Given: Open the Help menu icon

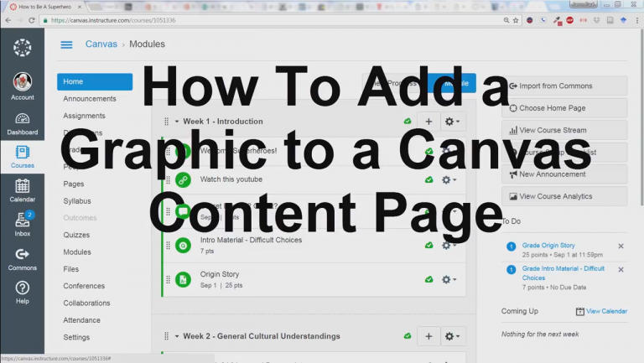Looking at the screenshot, I should [x=22, y=293].
